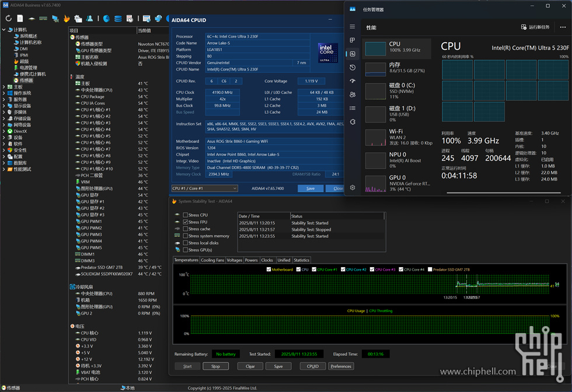Click the settings gear with list toolbar icon

point(78,18)
